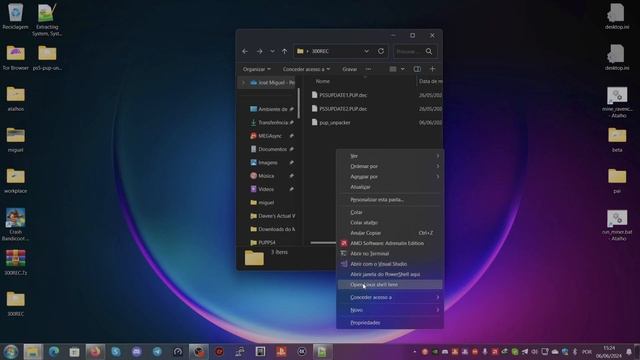The height and width of the screenshot is (360, 640).
Task: Choose Atualizar in context menu
Action: [x=390, y=187]
